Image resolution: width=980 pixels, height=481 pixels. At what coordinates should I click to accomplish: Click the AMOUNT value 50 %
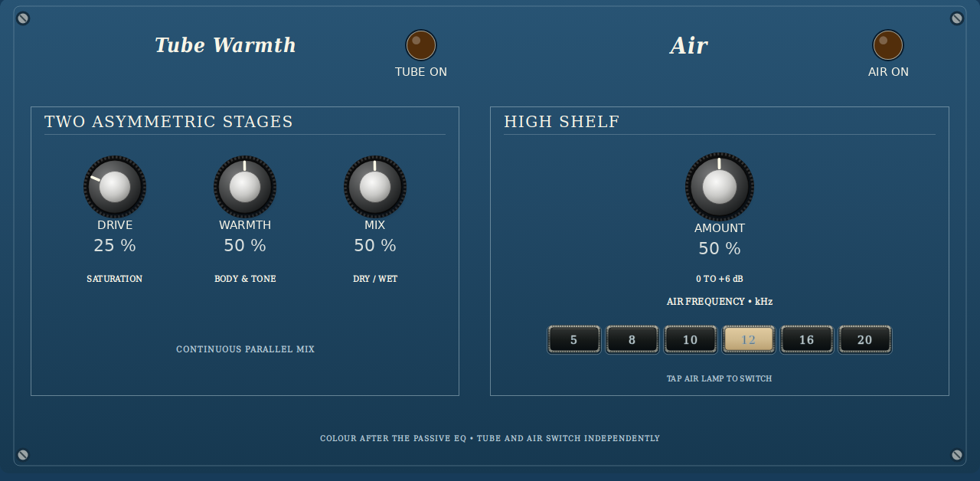tap(720, 249)
